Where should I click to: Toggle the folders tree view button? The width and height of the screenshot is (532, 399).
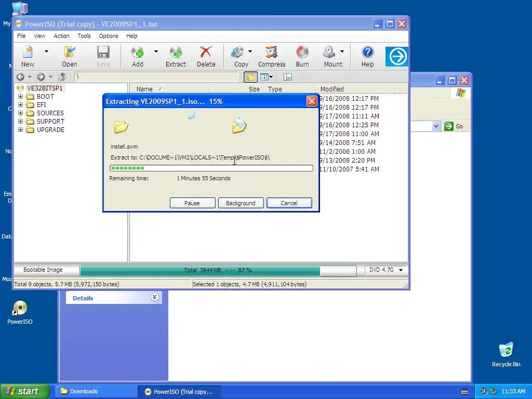coord(250,77)
